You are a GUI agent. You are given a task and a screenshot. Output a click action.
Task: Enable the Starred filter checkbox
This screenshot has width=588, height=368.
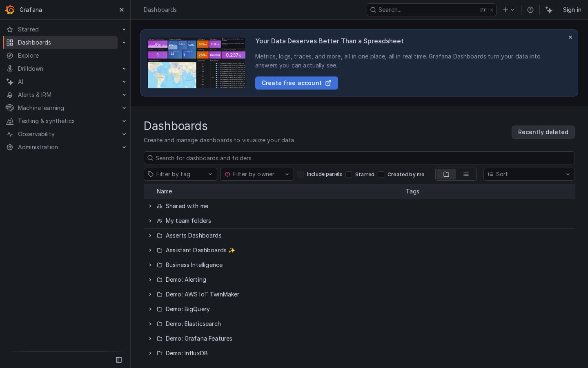click(x=349, y=175)
